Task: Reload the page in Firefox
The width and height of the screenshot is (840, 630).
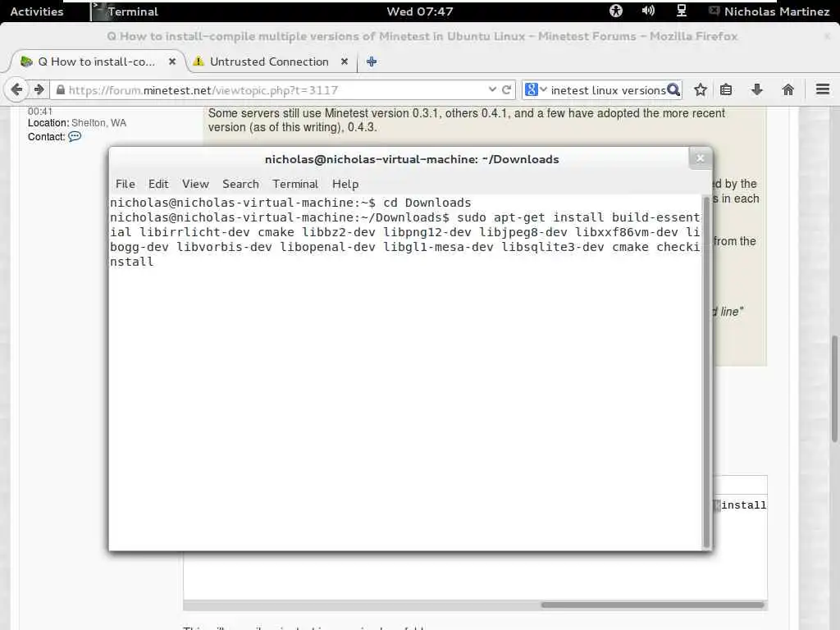Action: (x=506, y=89)
